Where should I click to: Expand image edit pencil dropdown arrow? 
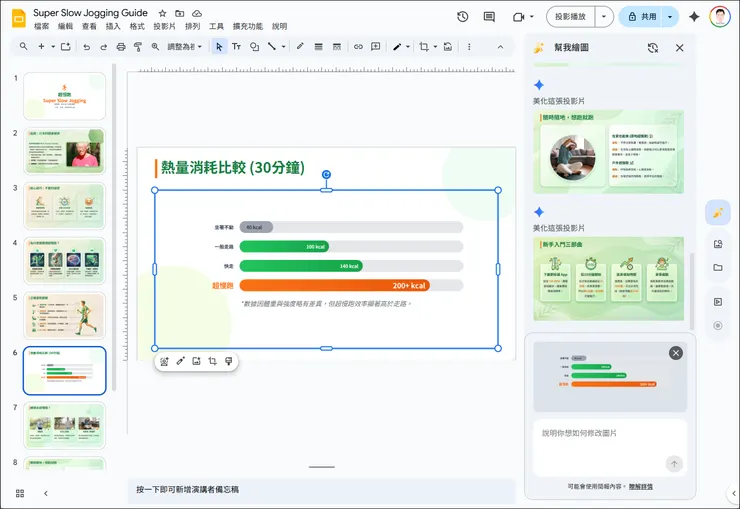coord(408,47)
